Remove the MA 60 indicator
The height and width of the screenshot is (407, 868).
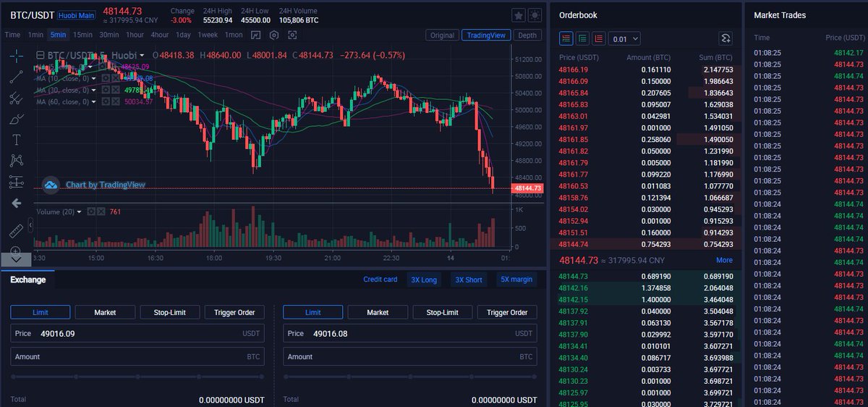point(116,101)
